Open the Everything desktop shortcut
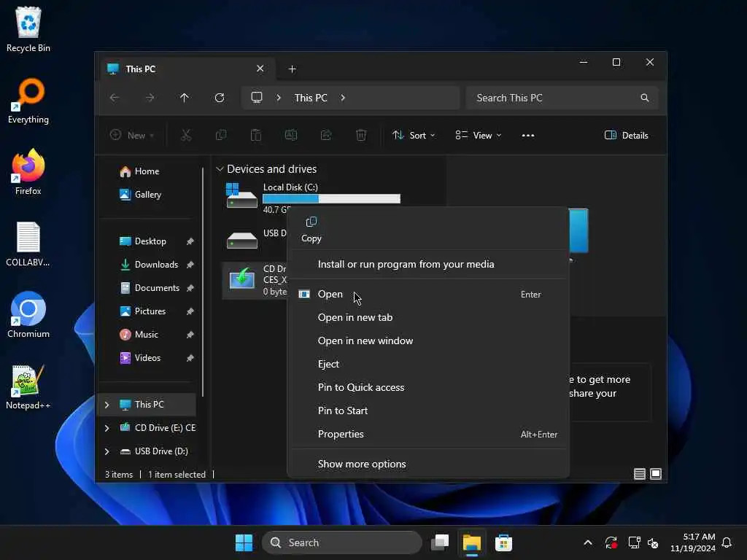The width and height of the screenshot is (747, 560). tap(28, 101)
